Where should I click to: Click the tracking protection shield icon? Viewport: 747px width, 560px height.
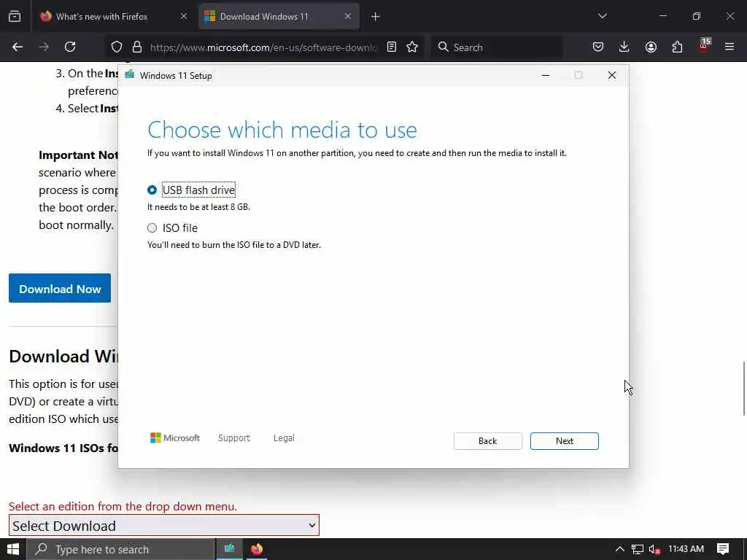(x=116, y=47)
